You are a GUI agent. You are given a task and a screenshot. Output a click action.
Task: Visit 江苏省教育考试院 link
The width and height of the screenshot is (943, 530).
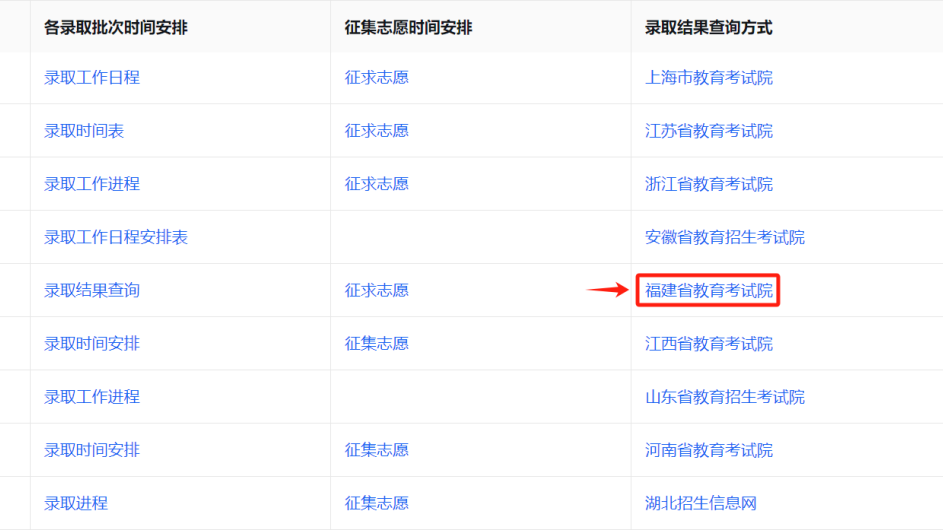pyautogui.click(x=708, y=131)
